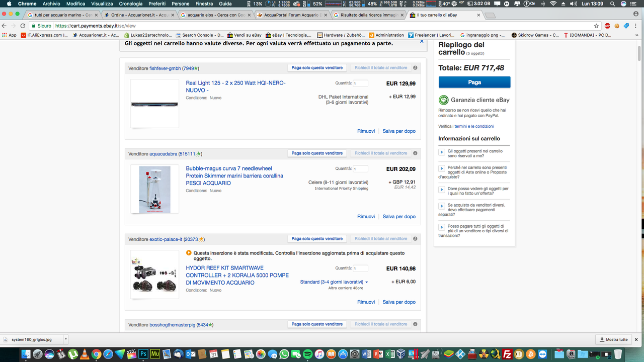Open WhatsApp from the Dock
The width and height of the screenshot is (644, 362).
[x=284, y=354]
